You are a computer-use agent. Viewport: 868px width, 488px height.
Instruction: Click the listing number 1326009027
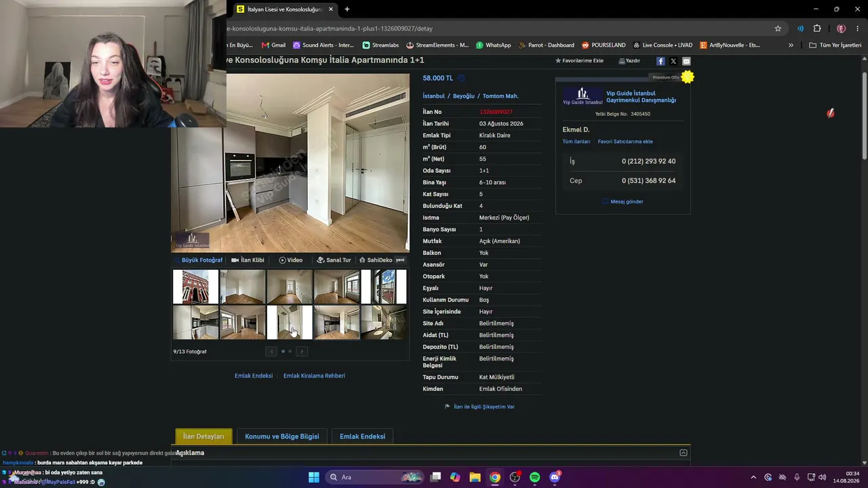(x=496, y=112)
